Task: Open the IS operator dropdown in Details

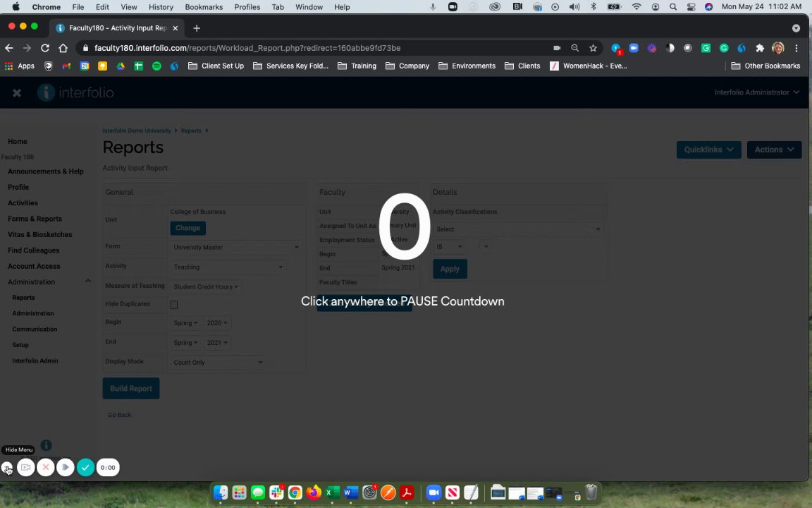Action: coord(450,247)
